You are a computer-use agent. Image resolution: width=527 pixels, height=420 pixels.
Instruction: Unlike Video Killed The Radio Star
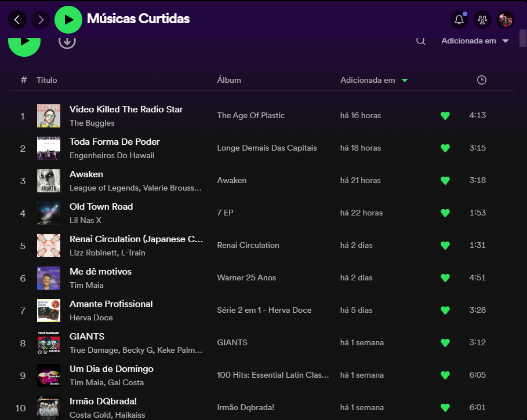(x=445, y=116)
